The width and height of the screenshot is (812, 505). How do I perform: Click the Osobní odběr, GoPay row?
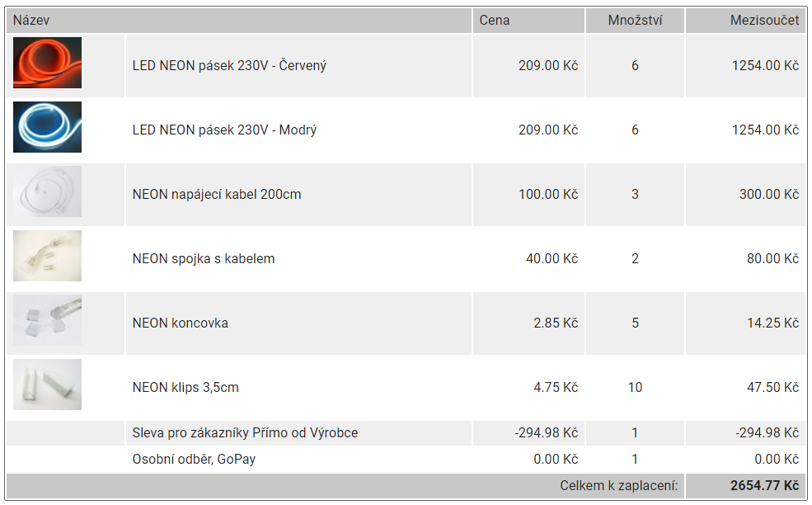[194, 459]
